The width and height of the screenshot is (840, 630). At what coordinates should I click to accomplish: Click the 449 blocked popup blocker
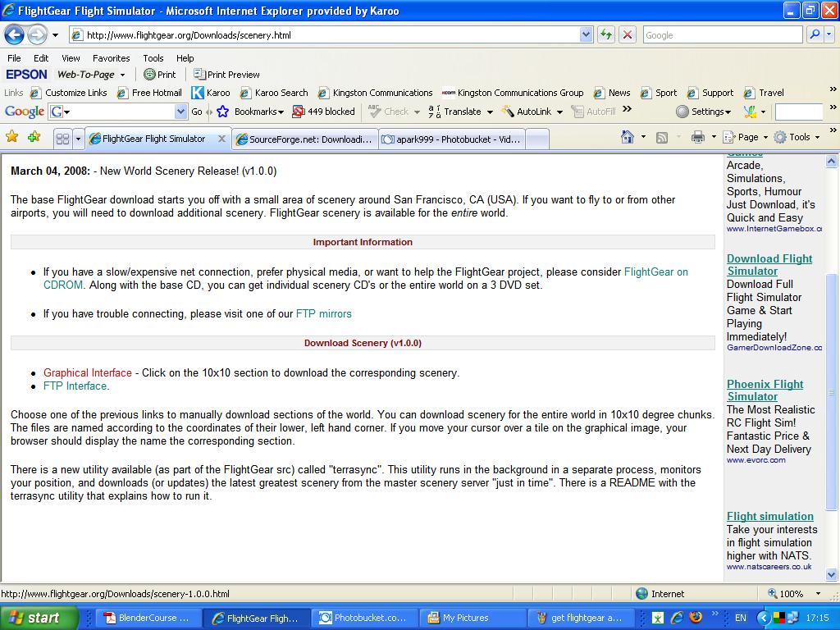(323, 112)
